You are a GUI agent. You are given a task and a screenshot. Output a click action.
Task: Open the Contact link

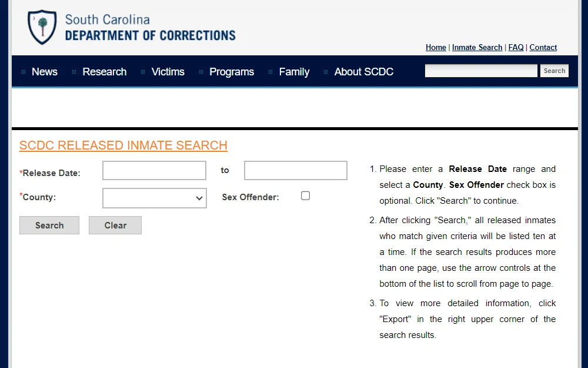[x=543, y=47]
